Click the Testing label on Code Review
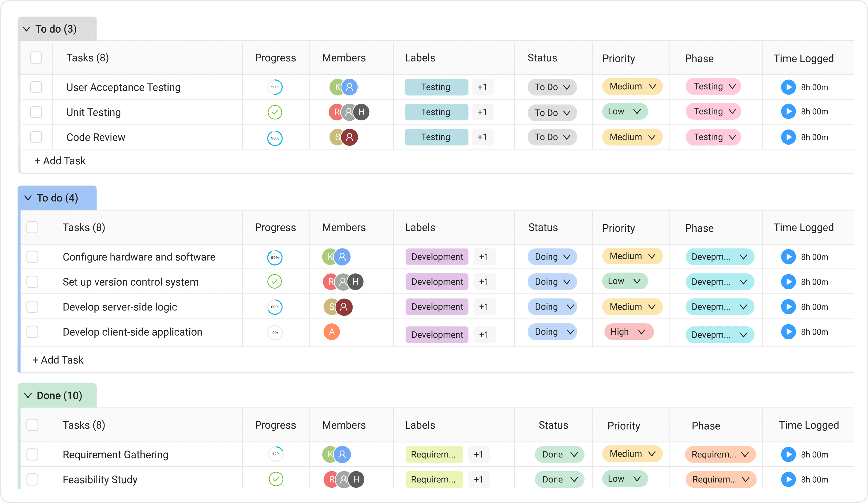 click(x=436, y=137)
